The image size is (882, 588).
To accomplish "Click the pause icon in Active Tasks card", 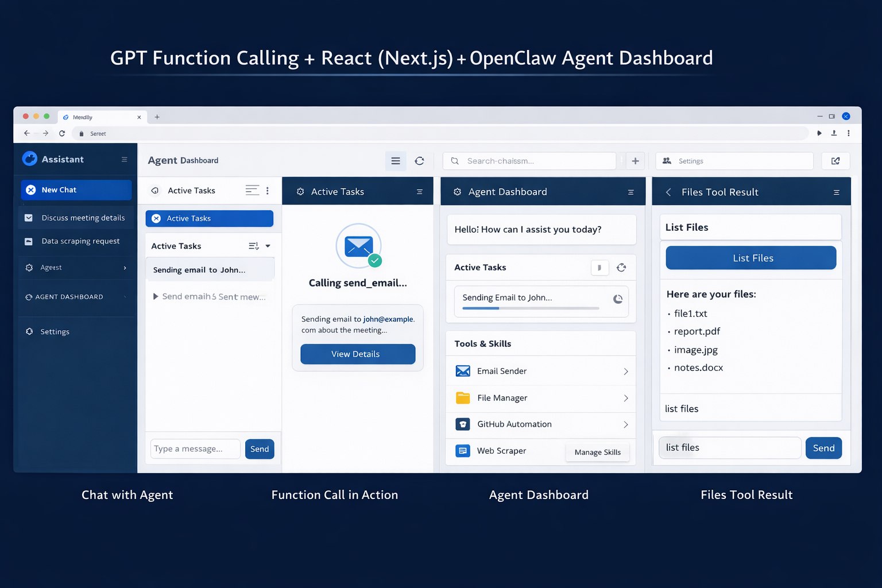I will 599,268.
